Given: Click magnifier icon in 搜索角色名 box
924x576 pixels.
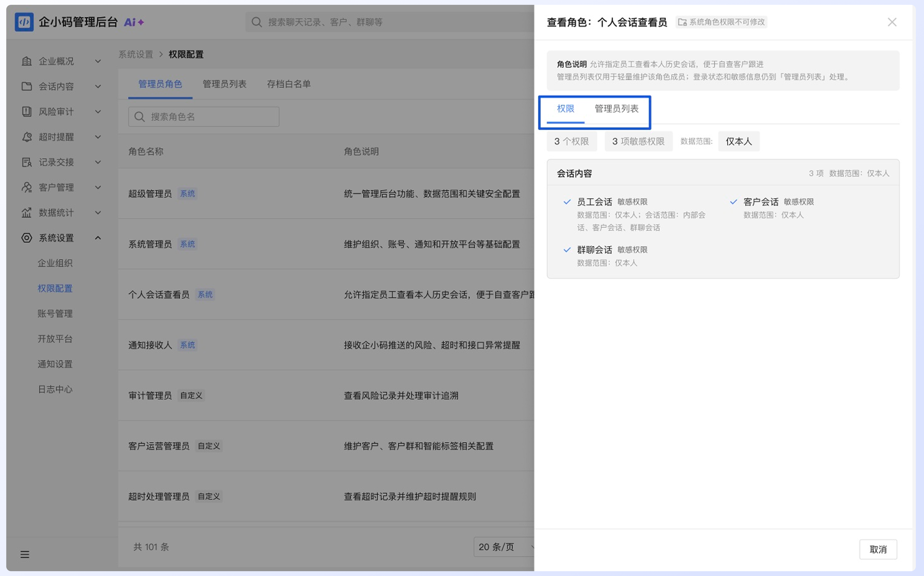Looking at the screenshot, I should pos(140,117).
